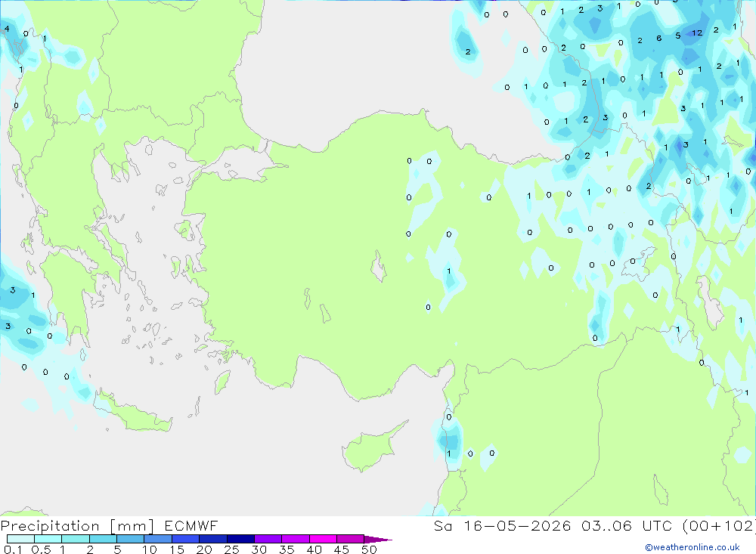Screen dimensions: 756x554
Task: Click the '20' legend scale label
Action: [204, 549]
